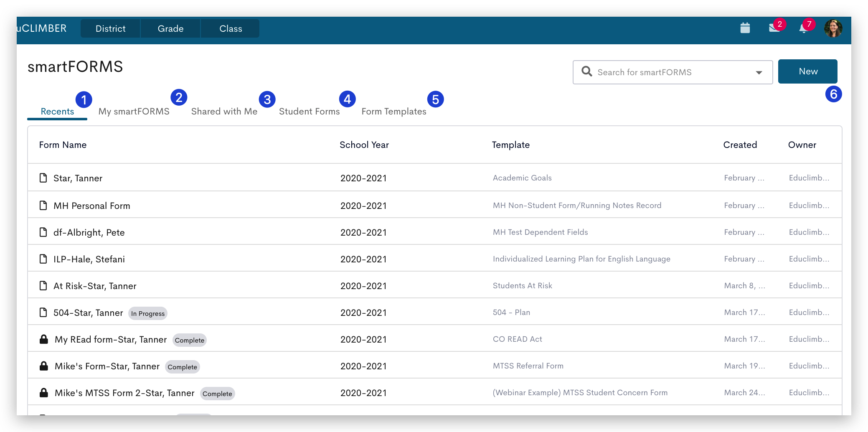This screenshot has width=868, height=432.
Task: Open the Star, Tanner form
Action: (x=78, y=178)
